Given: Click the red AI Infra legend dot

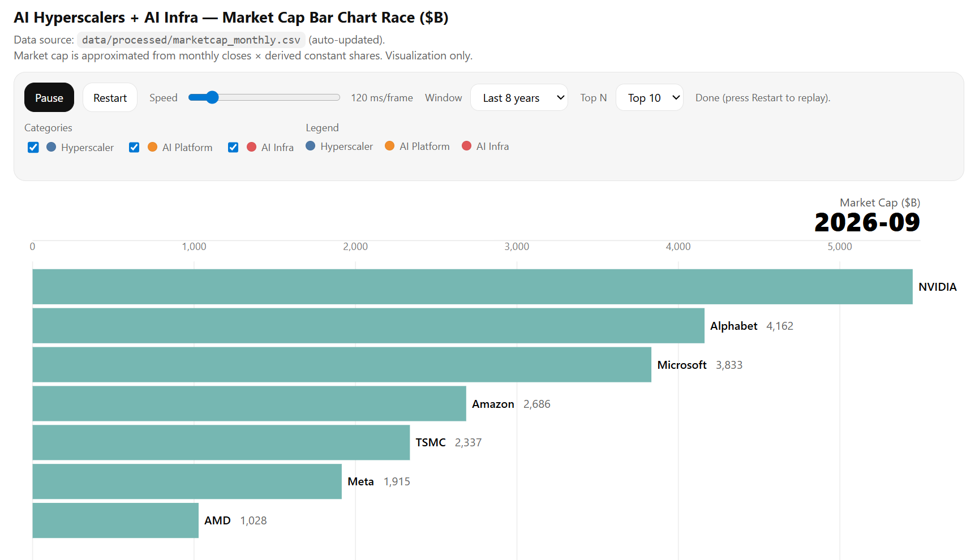Looking at the screenshot, I should [x=466, y=146].
